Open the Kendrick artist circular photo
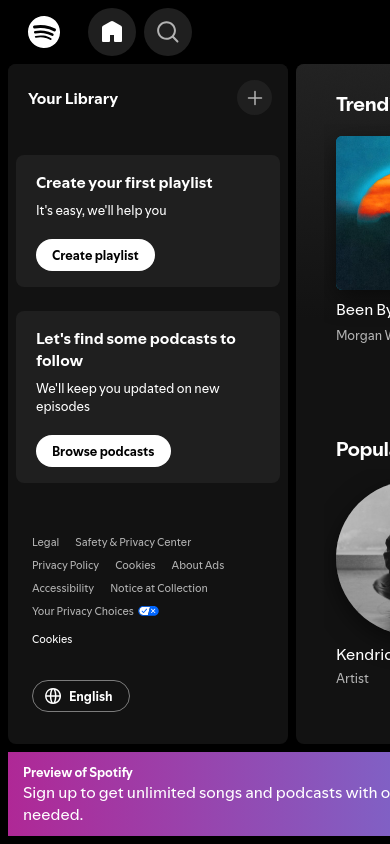 363,558
